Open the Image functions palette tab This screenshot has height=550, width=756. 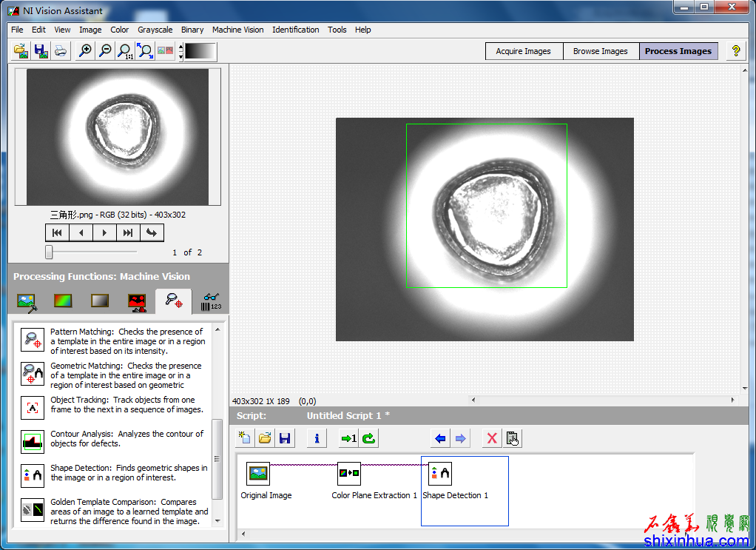(x=27, y=302)
